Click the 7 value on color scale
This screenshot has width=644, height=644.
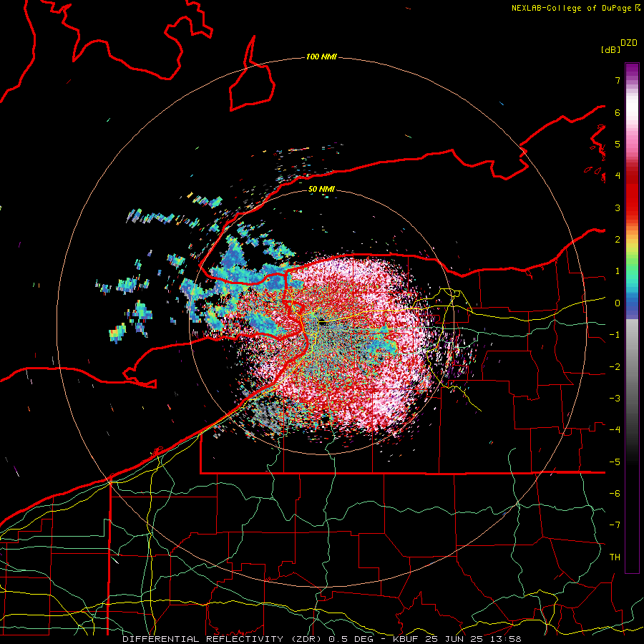(618, 80)
